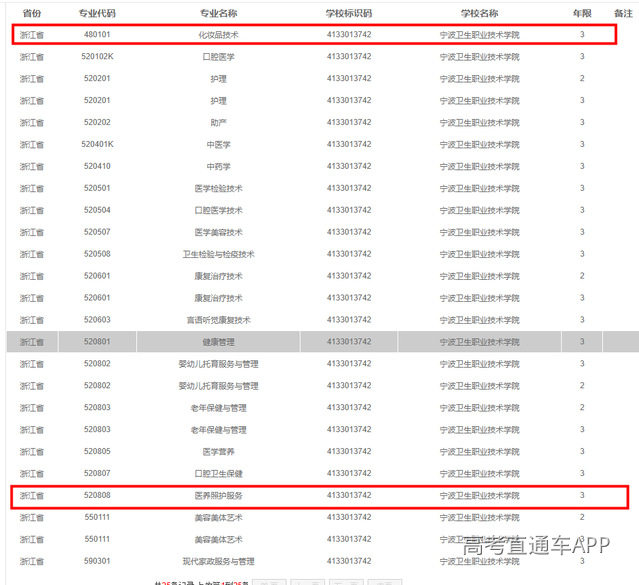Click the 专业代码 column header
The height and width of the screenshot is (585, 639).
[x=97, y=13]
